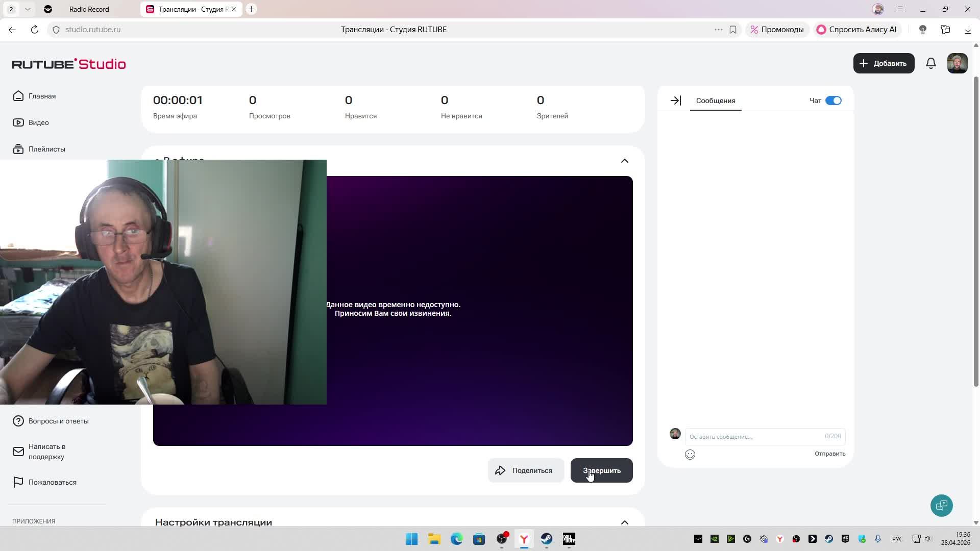Screen dimensions: 980x551
Task: Click the Добавить button
Action: 883,63
